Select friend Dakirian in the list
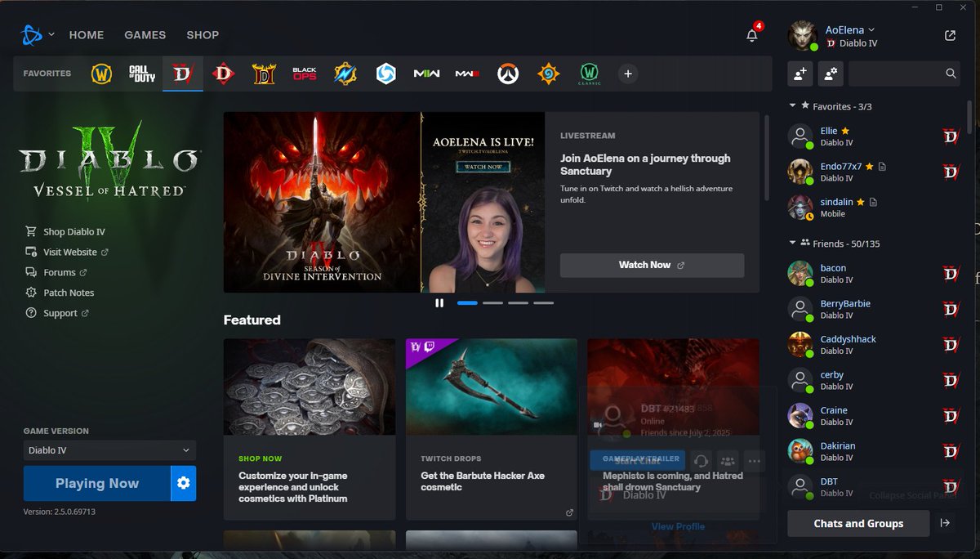Viewport: 980px width, 559px height. 874,451
